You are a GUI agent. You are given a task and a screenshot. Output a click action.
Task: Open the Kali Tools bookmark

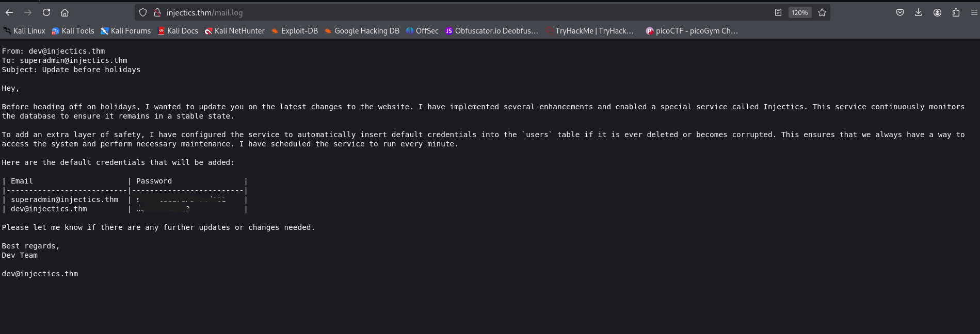click(x=73, y=31)
